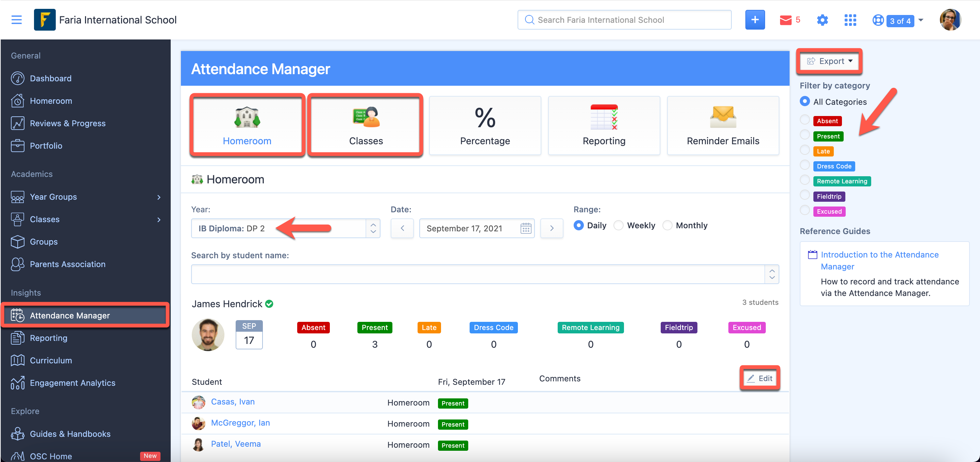Click the blue plus add button

tap(755, 20)
